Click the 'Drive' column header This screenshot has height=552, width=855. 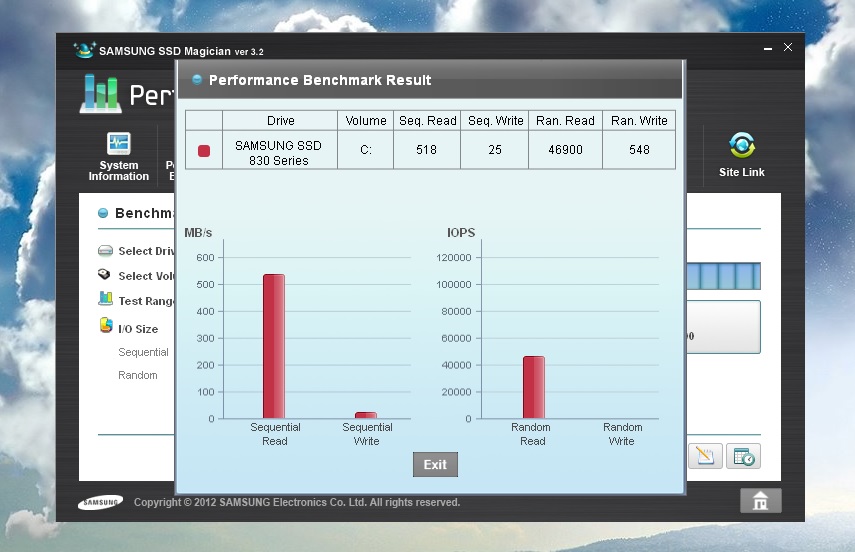[x=280, y=121]
